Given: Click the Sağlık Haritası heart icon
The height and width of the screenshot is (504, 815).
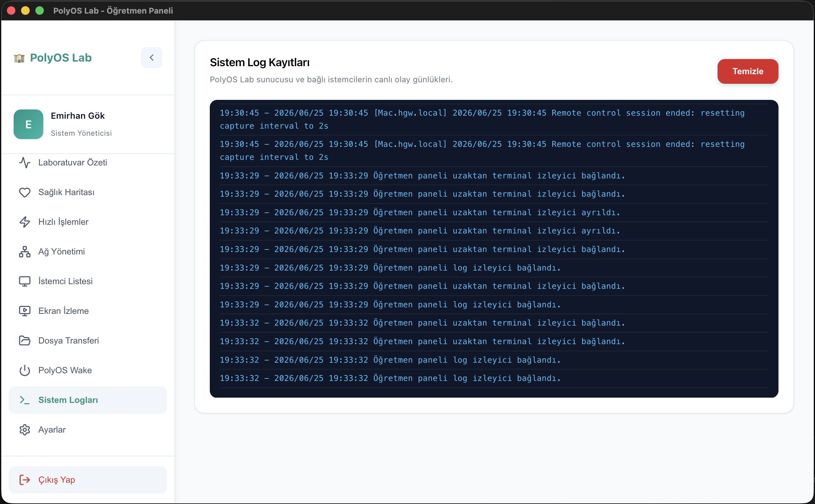Looking at the screenshot, I should tap(25, 192).
